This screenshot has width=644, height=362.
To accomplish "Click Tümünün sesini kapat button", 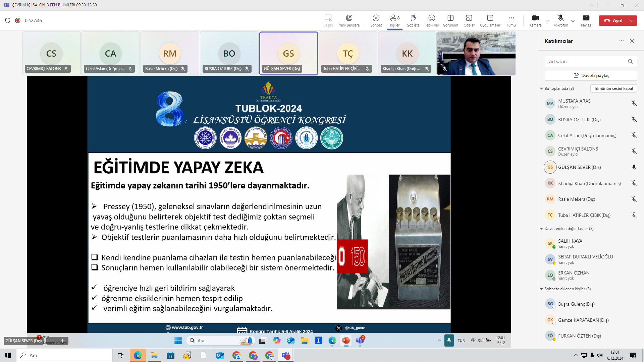I will click(x=613, y=88).
